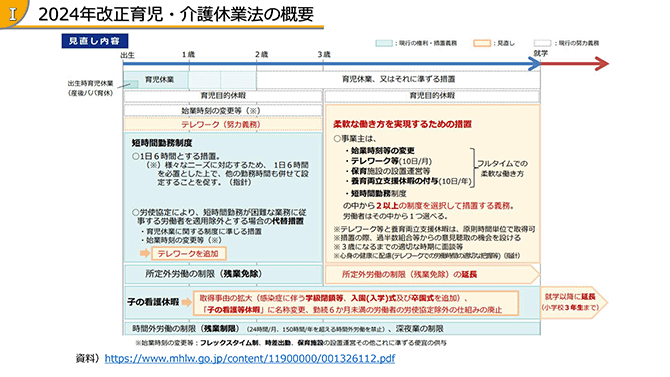Click the 育児休業 teal box

click(156, 80)
